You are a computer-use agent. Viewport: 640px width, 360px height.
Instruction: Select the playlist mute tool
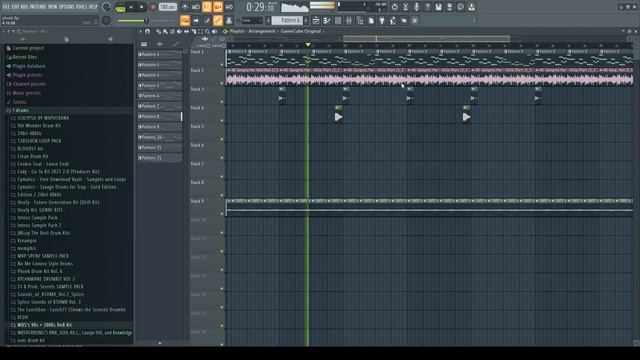[179, 31]
